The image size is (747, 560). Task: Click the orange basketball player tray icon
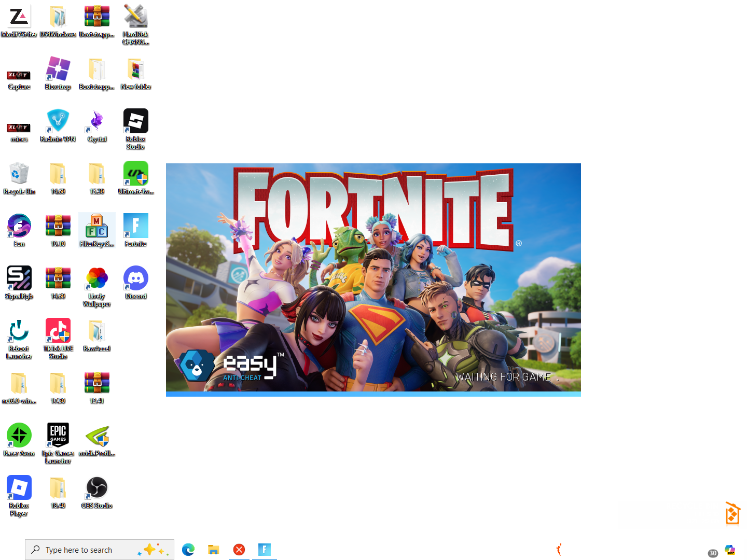coord(559,550)
